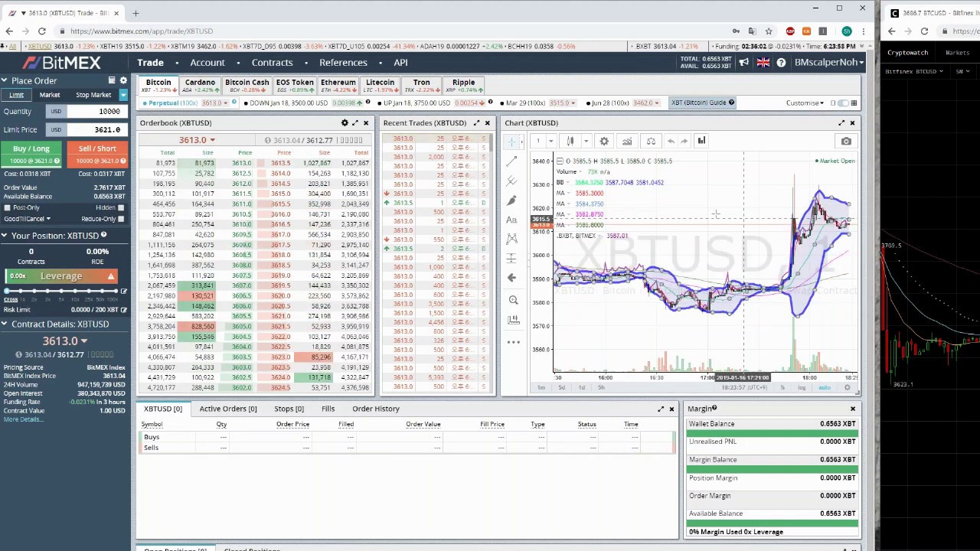980x551 pixels.
Task: Open the BMscalperNoh account dropdown
Action: click(x=828, y=63)
